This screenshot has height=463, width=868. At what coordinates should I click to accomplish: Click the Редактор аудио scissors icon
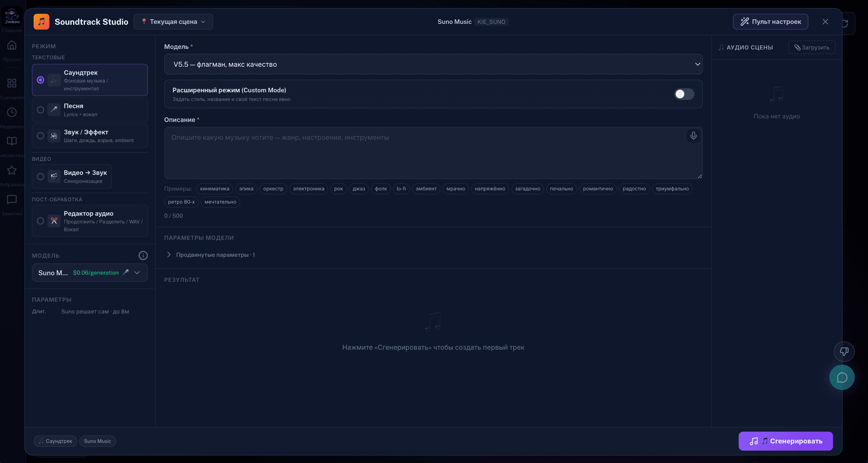coord(54,221)
